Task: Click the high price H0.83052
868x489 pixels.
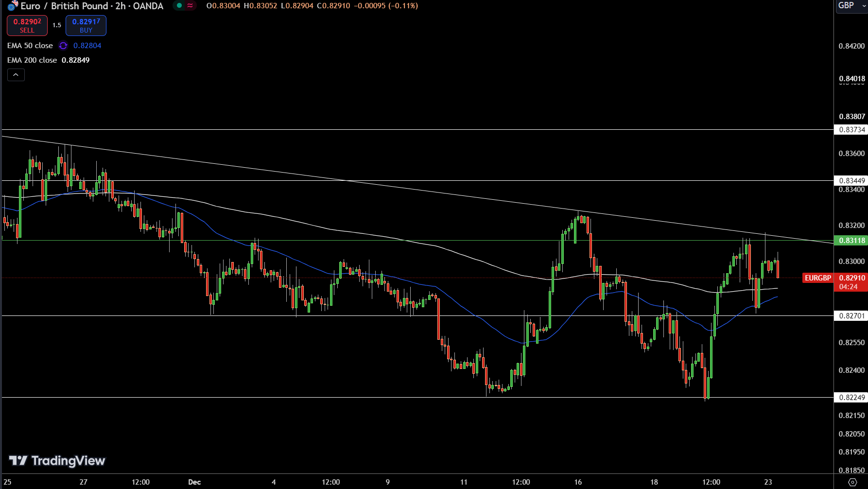Action: pos(260,6)
